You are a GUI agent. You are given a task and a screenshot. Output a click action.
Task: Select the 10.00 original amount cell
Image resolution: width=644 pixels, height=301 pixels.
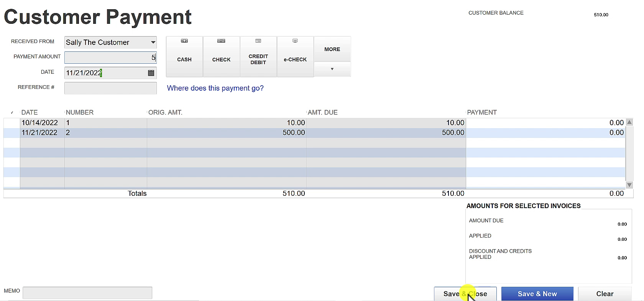coord(227,123)
